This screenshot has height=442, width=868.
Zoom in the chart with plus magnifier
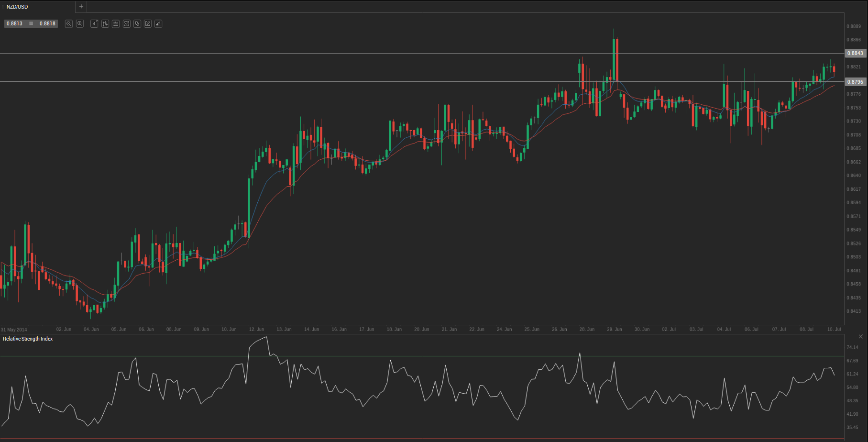(80, 23)
